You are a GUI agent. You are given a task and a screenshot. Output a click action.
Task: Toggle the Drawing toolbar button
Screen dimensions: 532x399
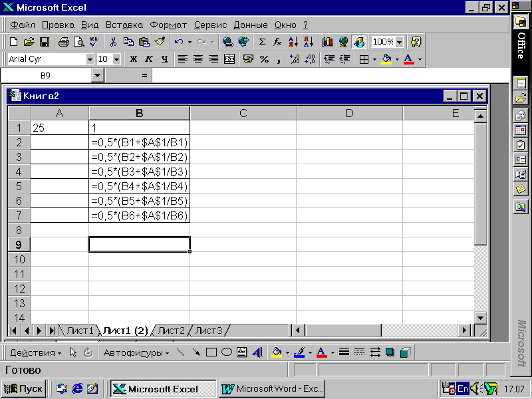coord(358,42)
